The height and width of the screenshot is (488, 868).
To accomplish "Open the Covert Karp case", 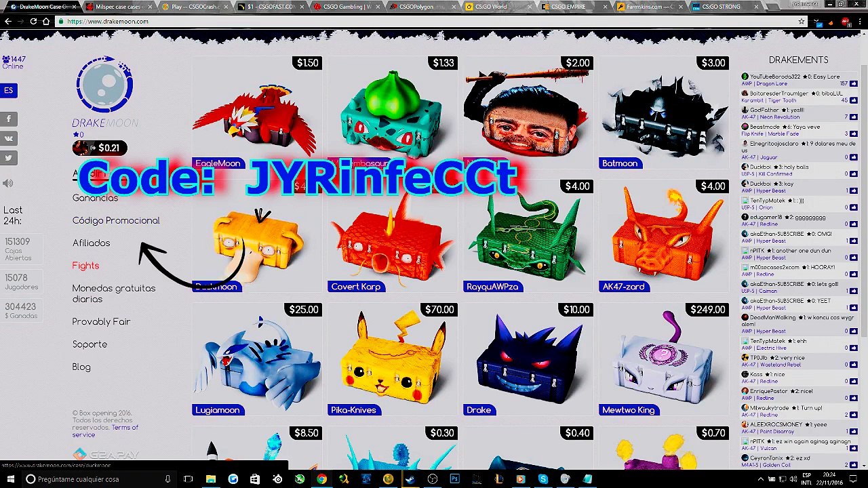I will 392,236.
